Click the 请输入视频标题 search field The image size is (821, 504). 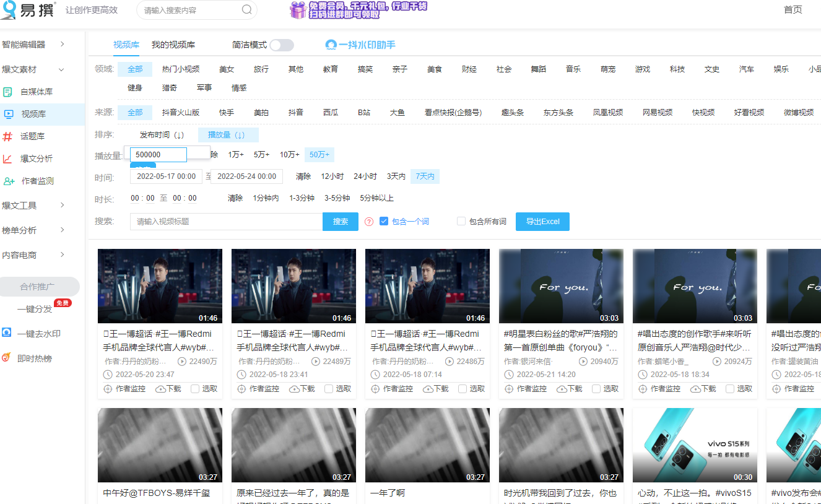click(x=226, y=222)
